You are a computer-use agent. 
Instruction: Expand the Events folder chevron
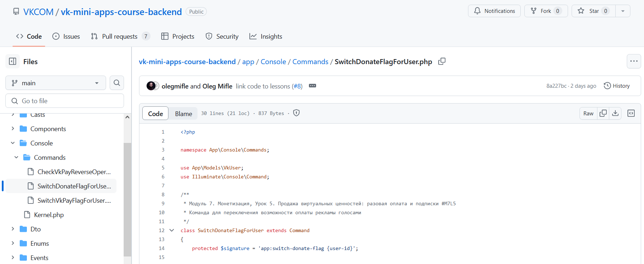pyautogui.click(x=13, y=258)
